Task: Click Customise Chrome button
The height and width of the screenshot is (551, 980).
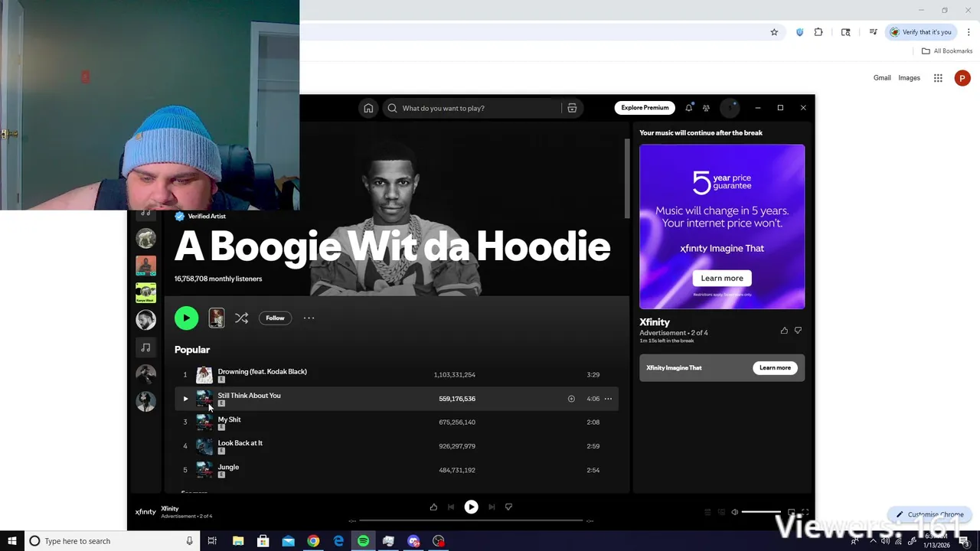Action: click(929, 514)
